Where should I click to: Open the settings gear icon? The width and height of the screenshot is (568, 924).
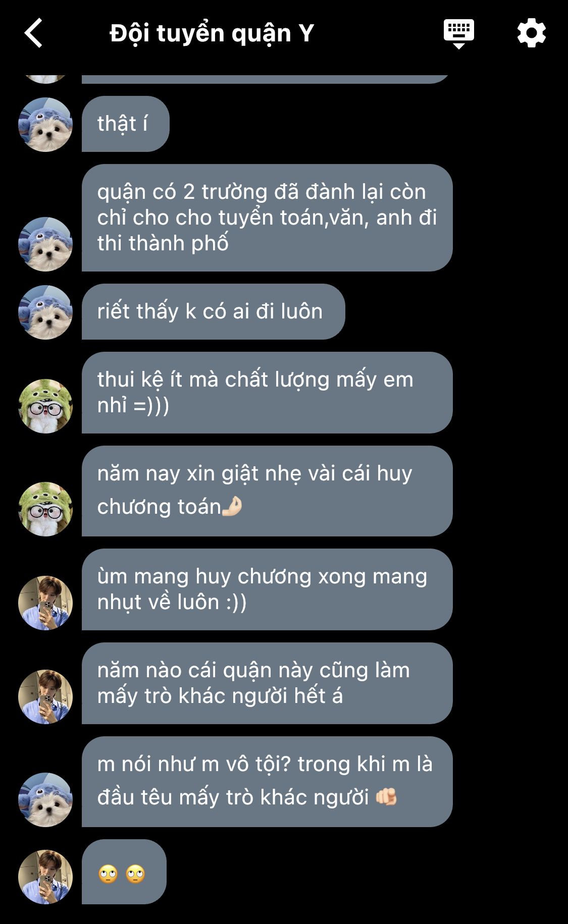tap(532, 33)
